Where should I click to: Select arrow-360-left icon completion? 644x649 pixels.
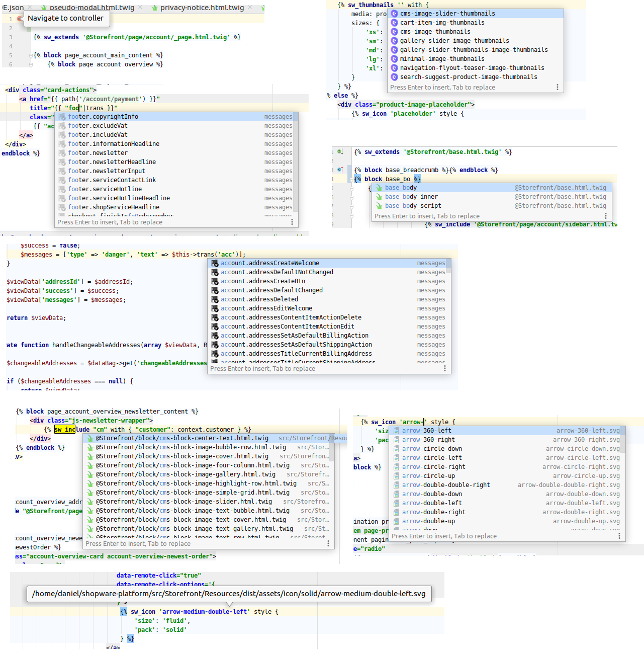[507, 431]
